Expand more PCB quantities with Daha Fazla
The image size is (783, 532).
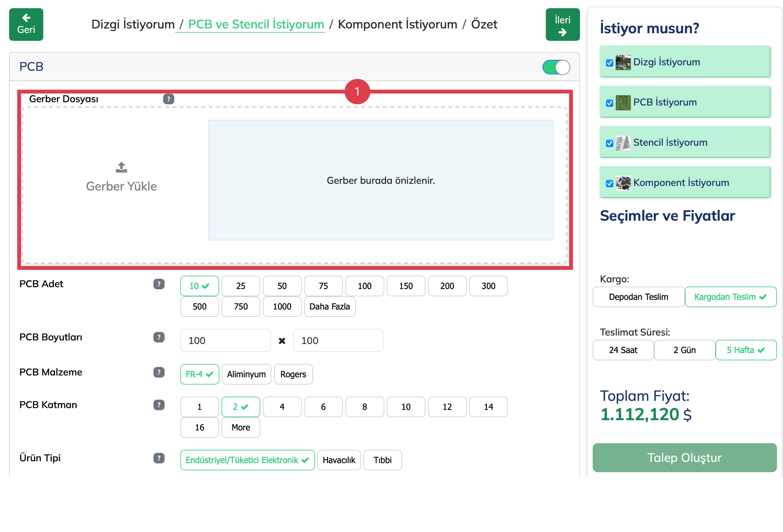(x=329, y=306)
